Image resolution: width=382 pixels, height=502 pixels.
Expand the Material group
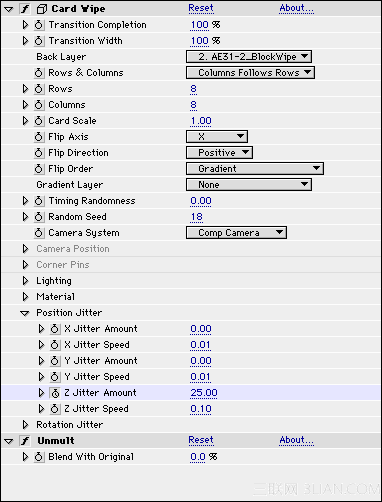click(25, 297)
